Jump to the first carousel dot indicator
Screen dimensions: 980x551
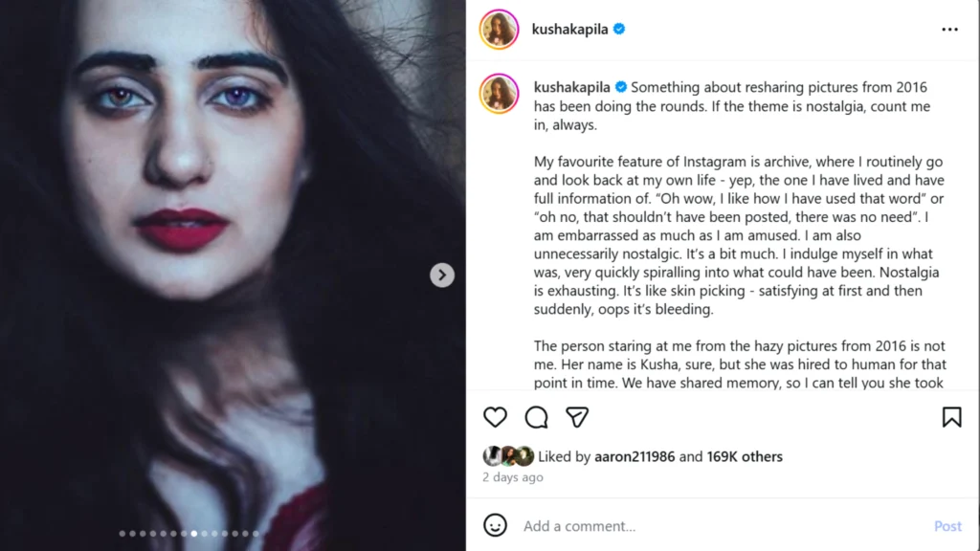coord(122,534)
